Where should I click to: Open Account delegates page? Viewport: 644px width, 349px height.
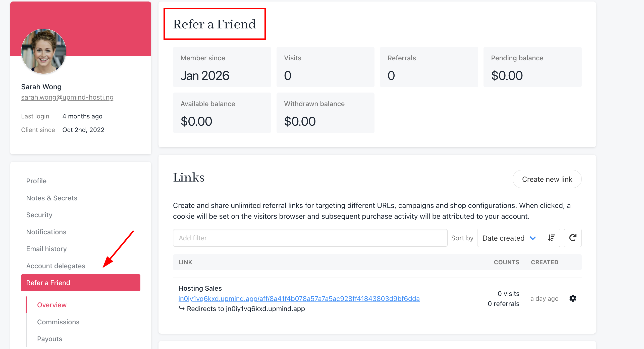point(56,266)
